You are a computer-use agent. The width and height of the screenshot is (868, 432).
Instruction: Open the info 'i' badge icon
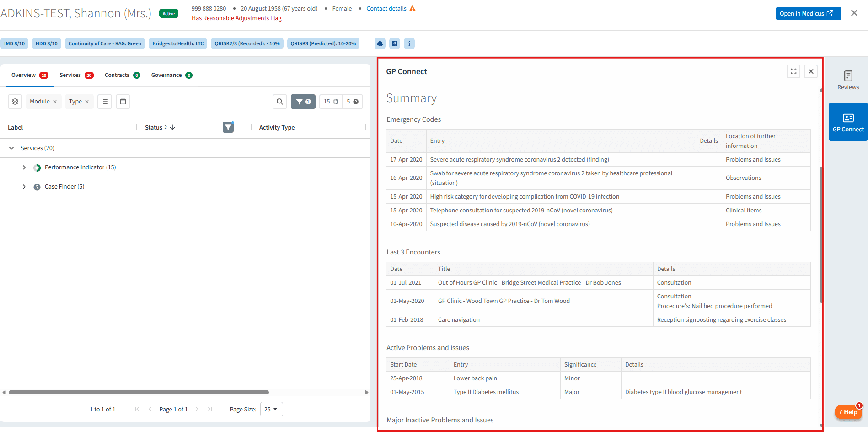pyautogui.click(x=409, y=43)
